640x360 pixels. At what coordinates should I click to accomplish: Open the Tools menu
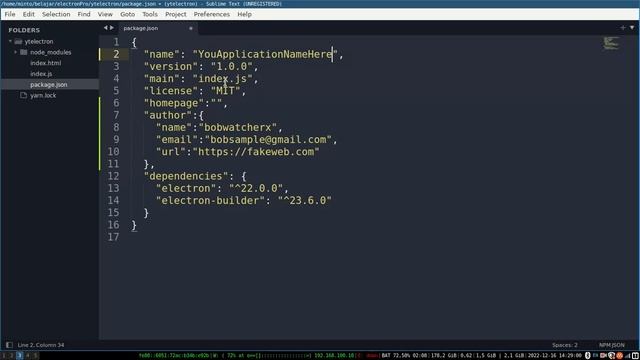150,14
